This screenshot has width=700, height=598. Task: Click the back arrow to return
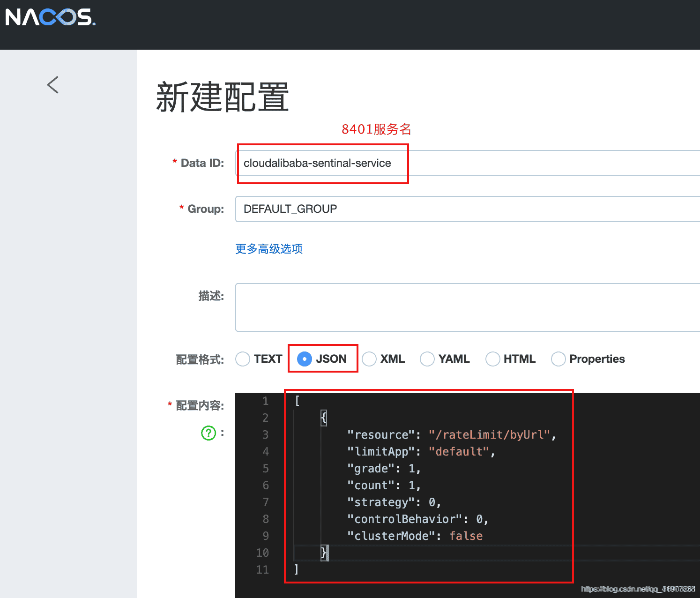(x=52, y=85)
